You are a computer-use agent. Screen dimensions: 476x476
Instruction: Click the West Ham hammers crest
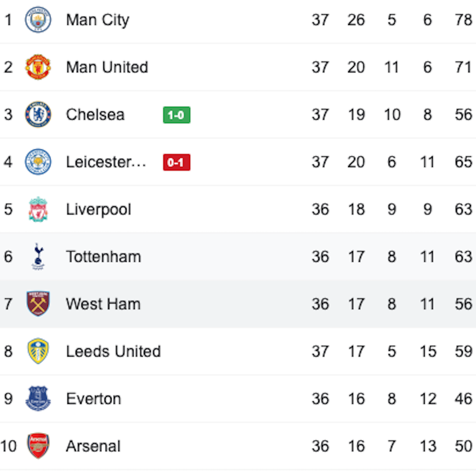click(38, 304)
